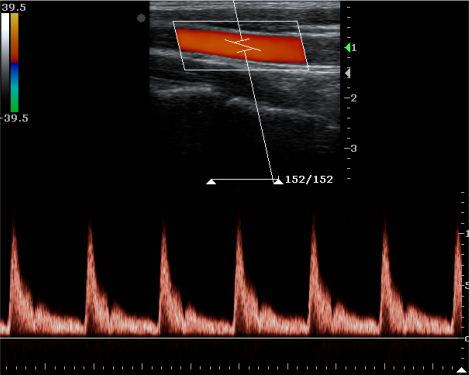Click the color Doppler velocity scale bar

pos(14,63)
